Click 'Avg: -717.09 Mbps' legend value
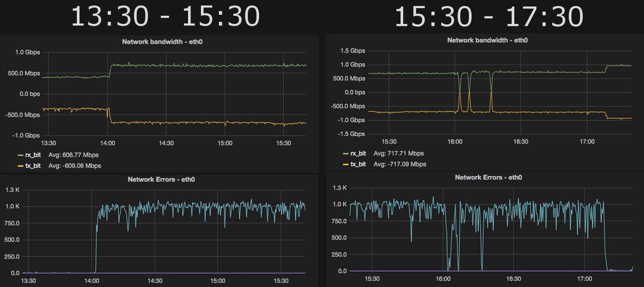Image resolution: width=644 pixels, height=287 pixels. coord(400,164)
